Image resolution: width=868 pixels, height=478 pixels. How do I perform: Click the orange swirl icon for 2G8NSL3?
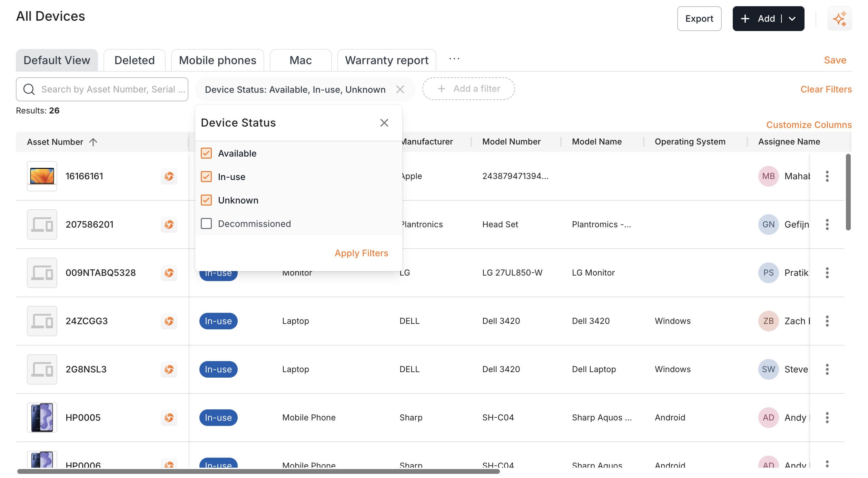(169, 369)
